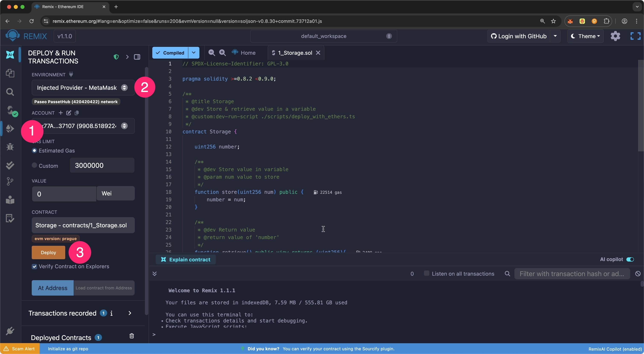
Task: Click the transaction hash filter field
Action: (x=572, y=274)
